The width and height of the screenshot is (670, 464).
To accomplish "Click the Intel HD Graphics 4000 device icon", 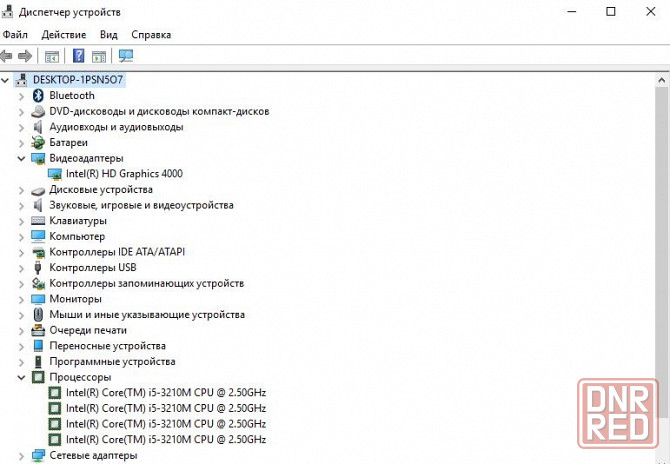I will click(55, 174).
